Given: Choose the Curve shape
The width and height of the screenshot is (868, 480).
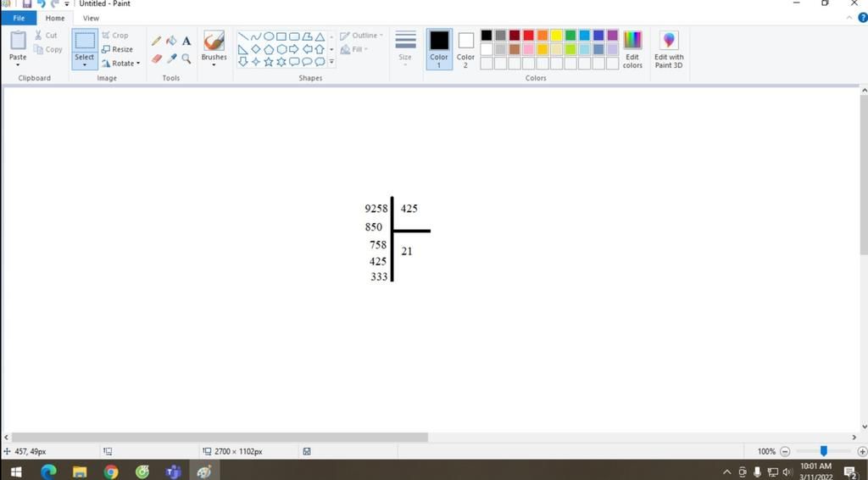Looking at the screenshot, I should click(256, 36).
